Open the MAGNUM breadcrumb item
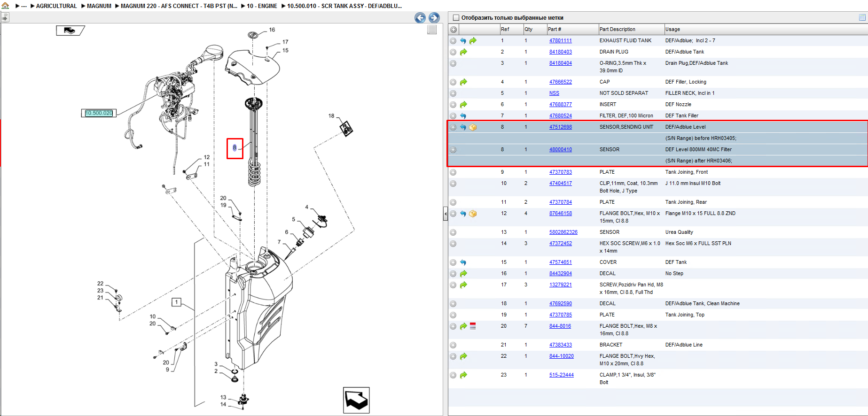868x416 pixels. [x=99, y=6]
